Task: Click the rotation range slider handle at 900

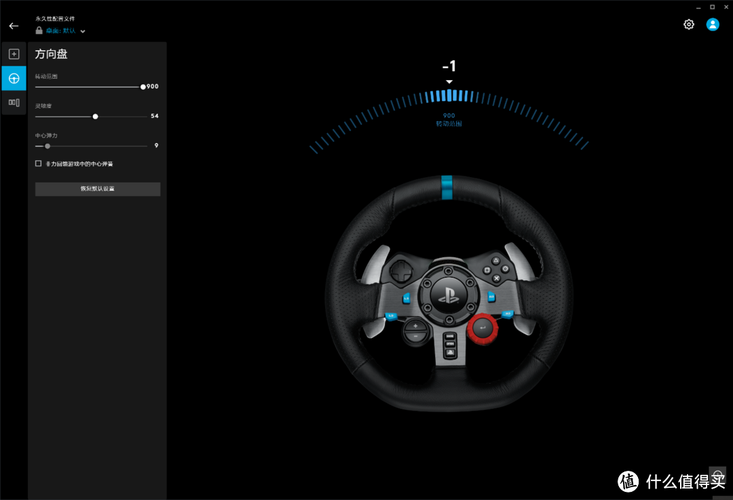Action: tap(143, 87)
